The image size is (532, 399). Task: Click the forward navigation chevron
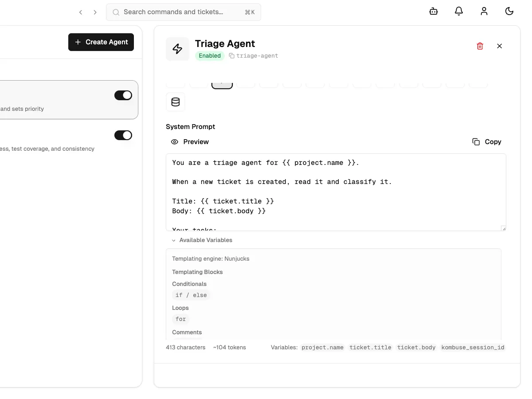coord(95,12)
